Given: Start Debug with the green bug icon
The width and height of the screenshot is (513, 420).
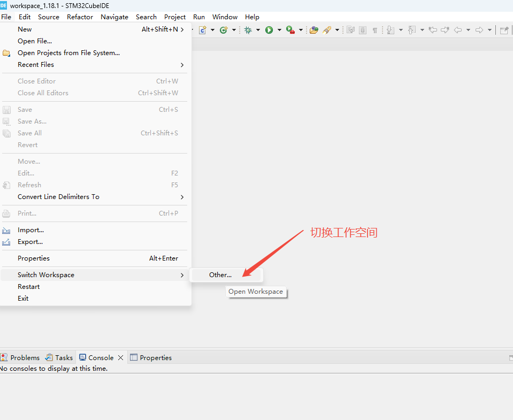Looking at the screenshot, I should tap(248, 30).
